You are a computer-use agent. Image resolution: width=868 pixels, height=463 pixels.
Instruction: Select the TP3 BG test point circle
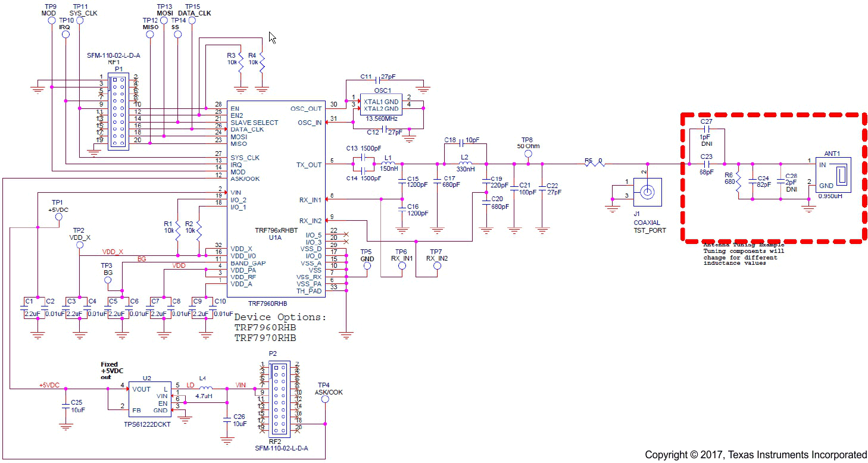pyautogui.click(x=108, y=280)
